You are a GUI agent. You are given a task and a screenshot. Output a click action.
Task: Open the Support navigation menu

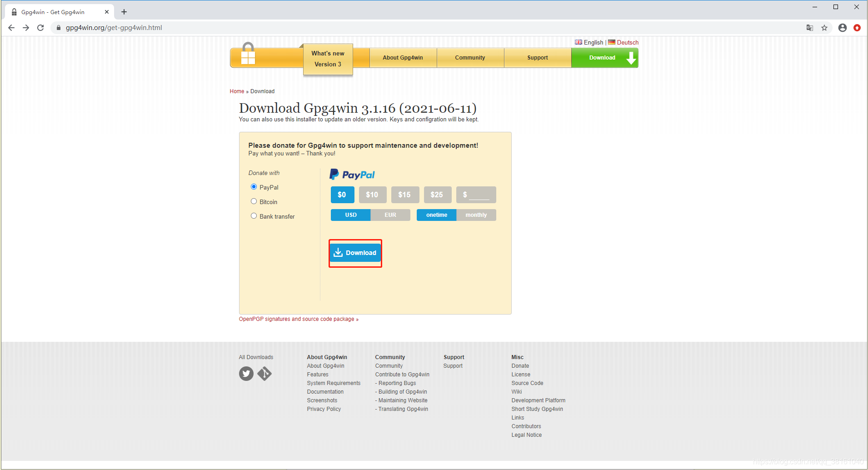[x=537, y=58]
